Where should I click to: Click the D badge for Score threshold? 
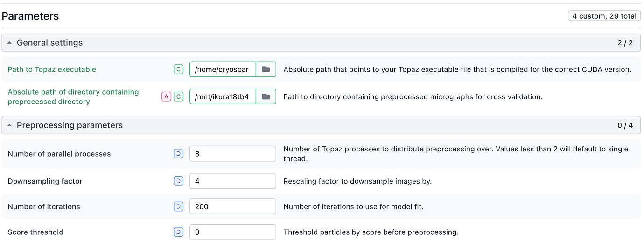coord(178,232)
